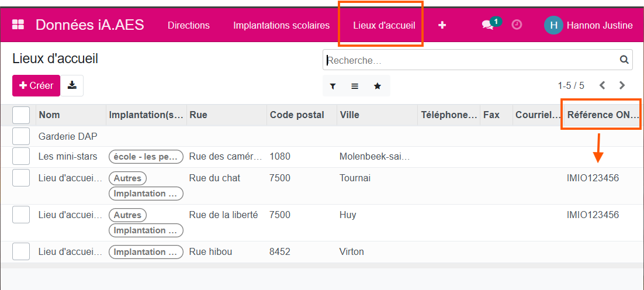This screenshot has height=290, width=644.
Task: Tick the Les mini-stars row checkbox
Action: click(21, 157)
